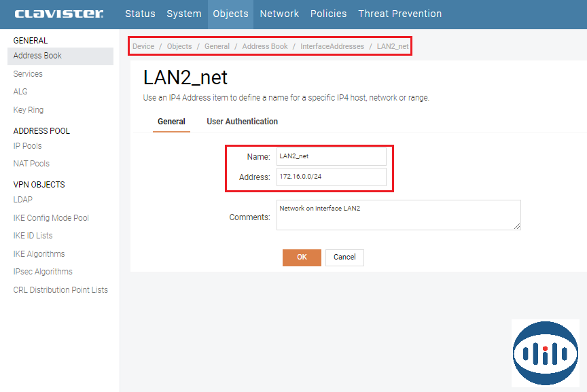Open the Status menu
Screen dimensions: 587x392
[140, 14]
